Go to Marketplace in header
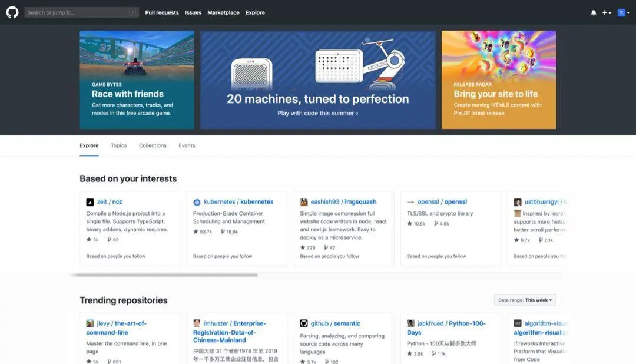 coord(224,12)
